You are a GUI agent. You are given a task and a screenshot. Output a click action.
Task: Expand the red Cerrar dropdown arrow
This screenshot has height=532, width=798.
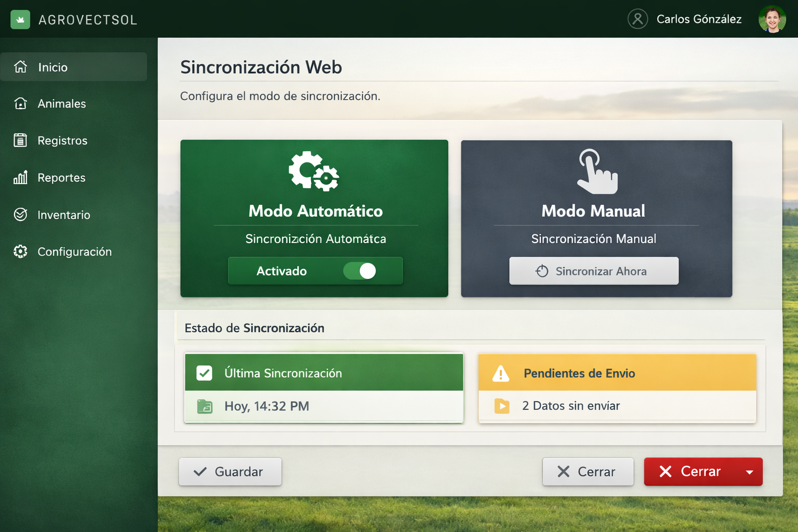pyautogui.click(x=750, y=472)
